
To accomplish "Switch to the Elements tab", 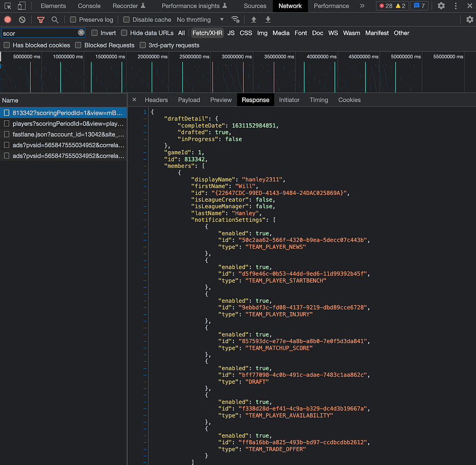I will pyautogui.click(x=53, y=6).
